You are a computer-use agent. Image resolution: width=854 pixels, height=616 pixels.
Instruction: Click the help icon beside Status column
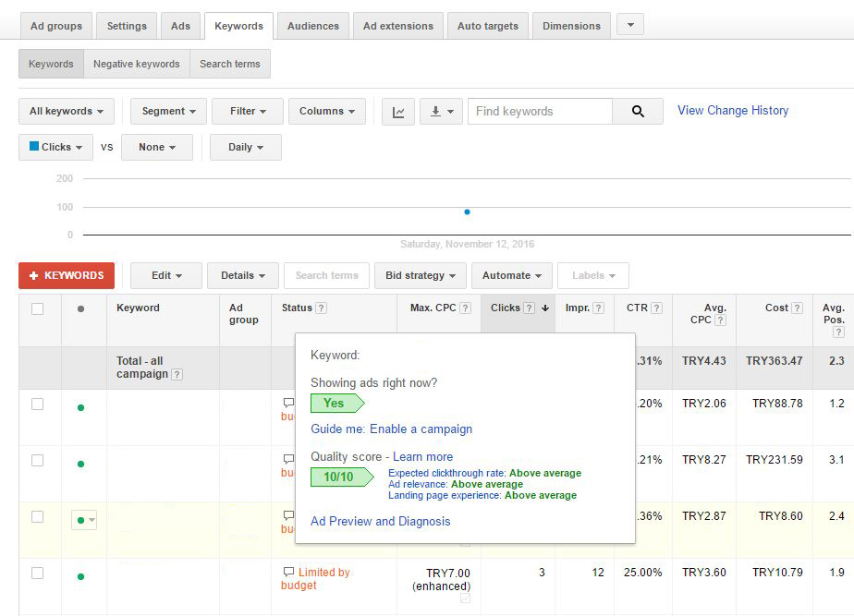click(321, 308)
